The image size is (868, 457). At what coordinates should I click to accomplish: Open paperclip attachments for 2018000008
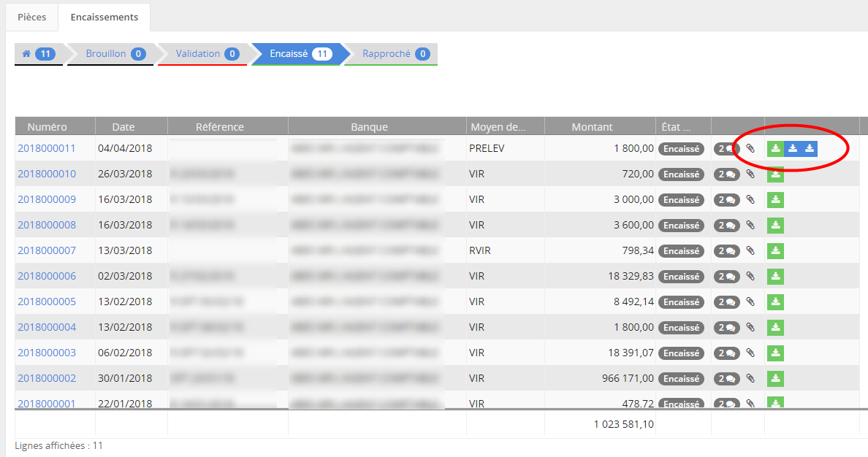[x=750, y=226]
